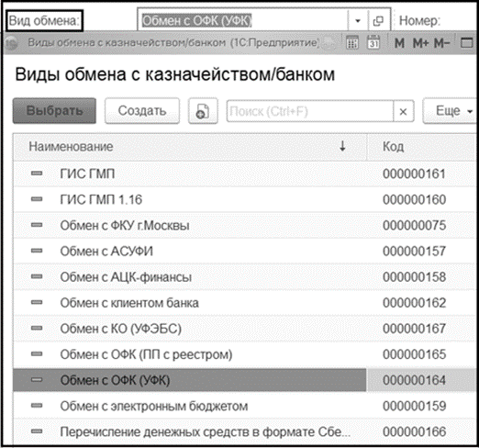Click the M- memory subtract button
This screenshot has width=479, height=448.
(441, 43)
